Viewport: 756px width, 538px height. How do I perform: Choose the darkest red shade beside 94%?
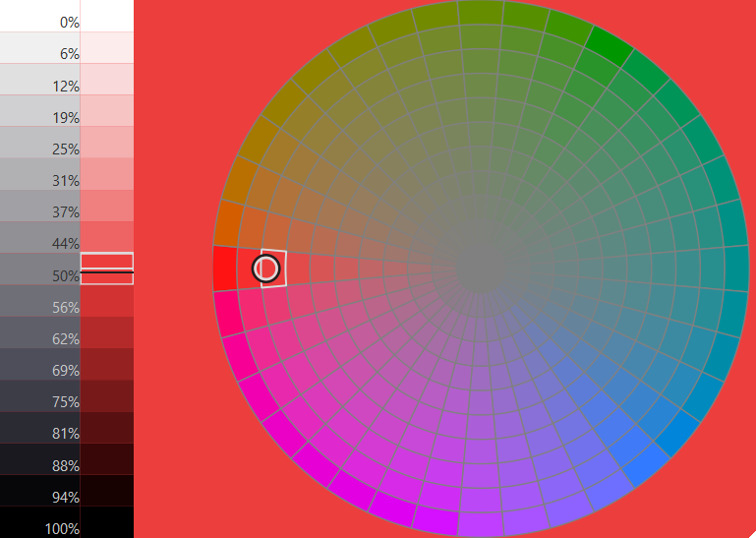106,492
